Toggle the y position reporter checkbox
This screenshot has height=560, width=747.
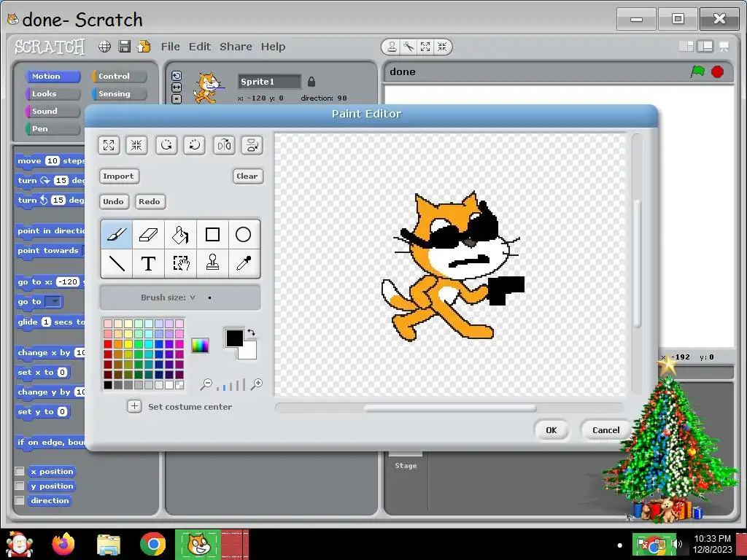(20, 486)
